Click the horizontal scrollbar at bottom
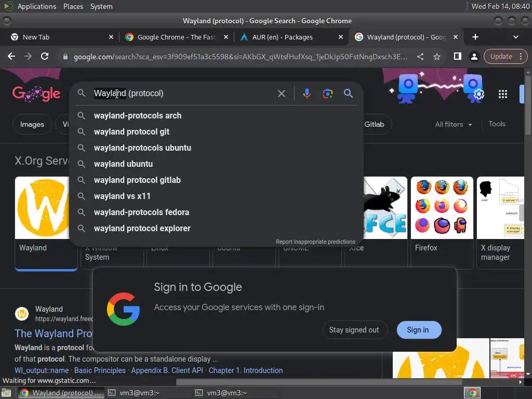 319,382
